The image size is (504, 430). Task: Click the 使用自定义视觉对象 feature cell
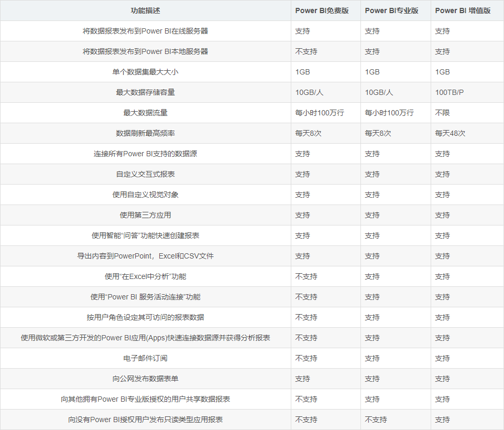[x=145, y=195]
